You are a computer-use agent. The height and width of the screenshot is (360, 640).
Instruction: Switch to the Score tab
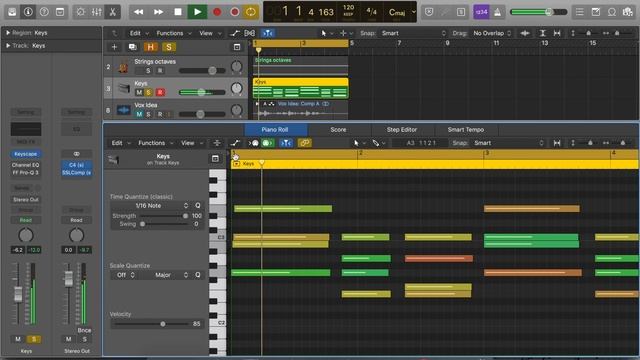(338, 129)
